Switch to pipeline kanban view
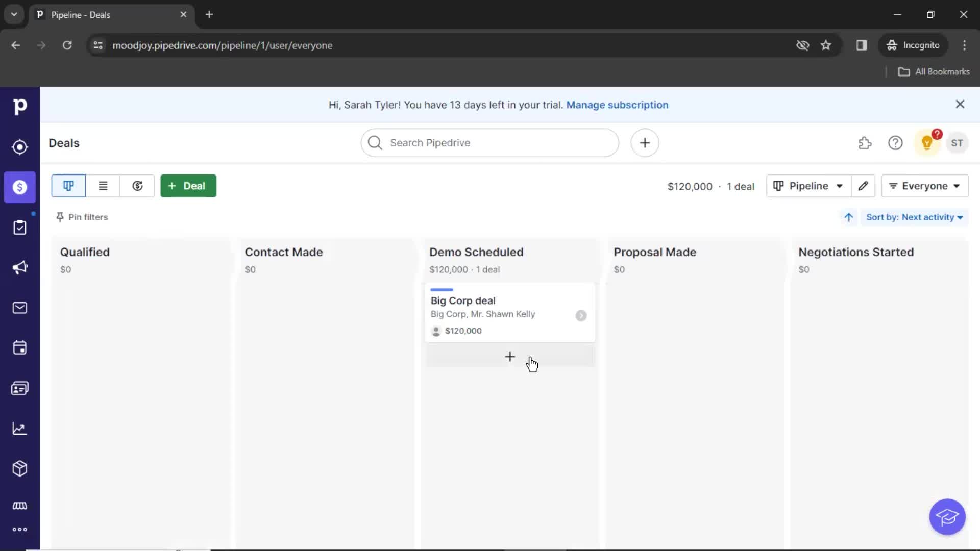This screenshot has height=551, width=980. coord(68,186)
